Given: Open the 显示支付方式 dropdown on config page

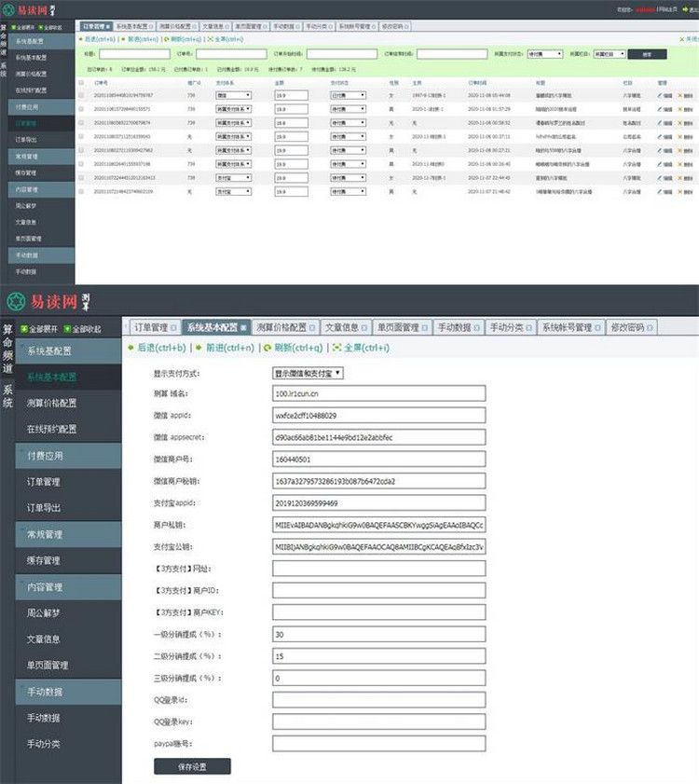Looking at the screenshot, I should click(308, 373).
